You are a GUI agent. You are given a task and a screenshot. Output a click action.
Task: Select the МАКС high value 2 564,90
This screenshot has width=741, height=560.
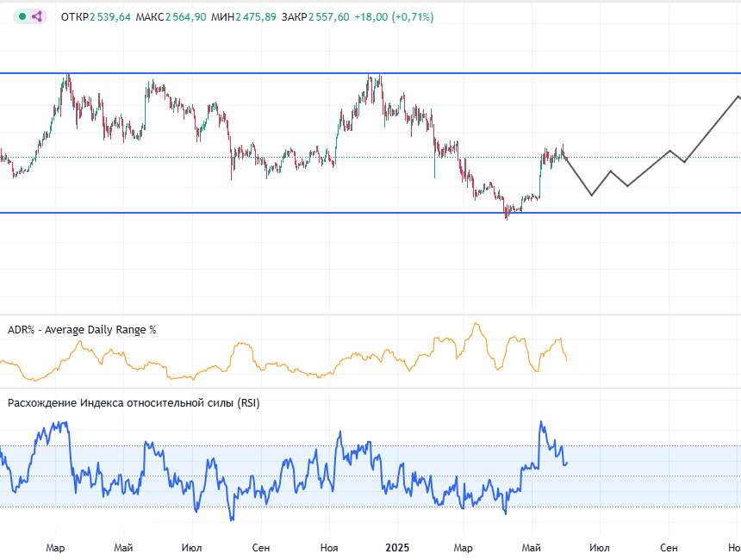coord(185,17)
